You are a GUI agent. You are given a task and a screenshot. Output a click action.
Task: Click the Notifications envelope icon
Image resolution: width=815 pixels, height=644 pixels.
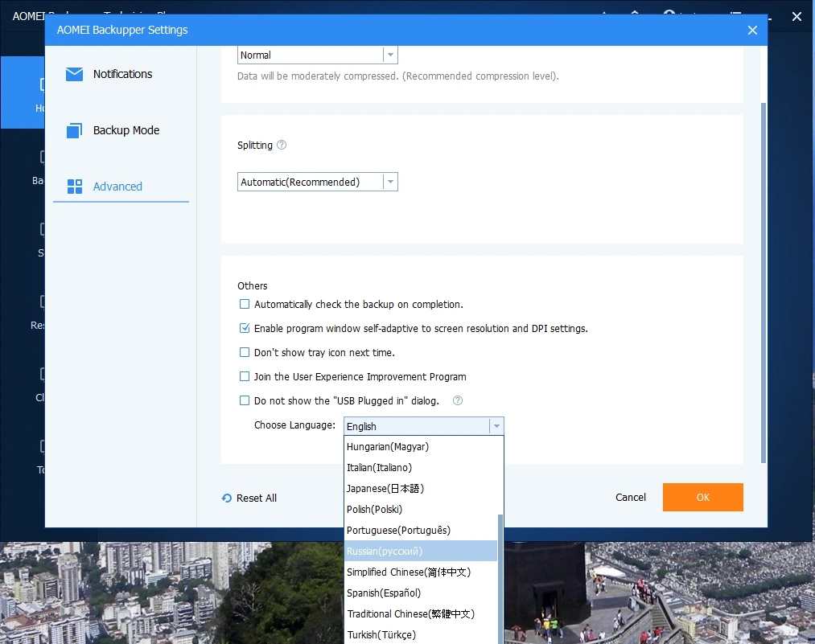(x=74, y=74)
